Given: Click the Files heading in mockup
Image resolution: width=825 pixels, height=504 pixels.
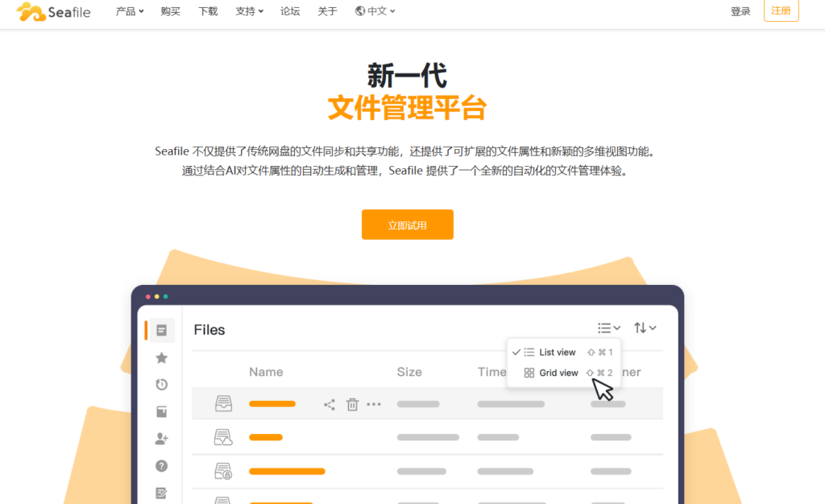Looking at the screenshot, I should click(209, 330).
